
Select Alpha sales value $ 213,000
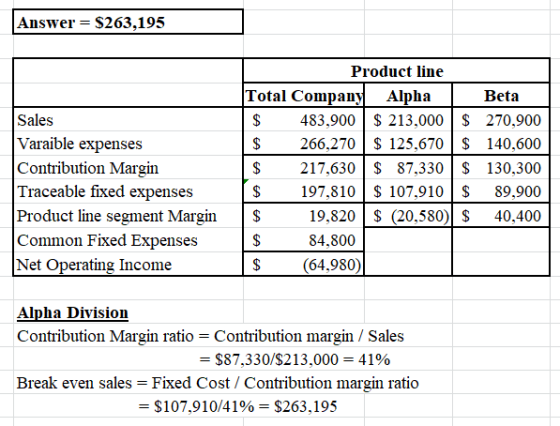tap(408, 120)
